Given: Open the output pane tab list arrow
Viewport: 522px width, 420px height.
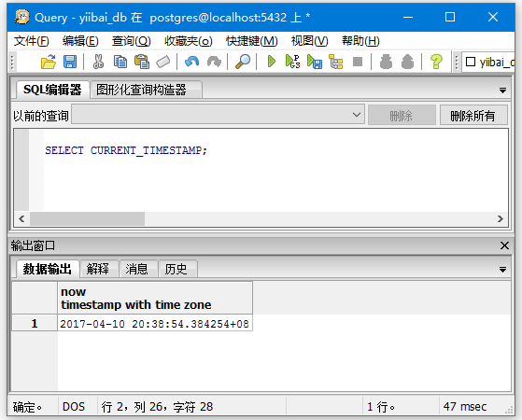Looking at the screenshot, I should pyautogui.click(x=502, y=270).
